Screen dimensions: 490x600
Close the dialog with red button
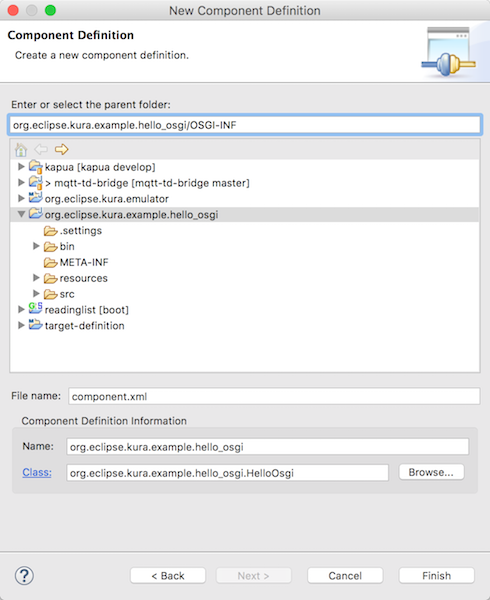[13, 10]
